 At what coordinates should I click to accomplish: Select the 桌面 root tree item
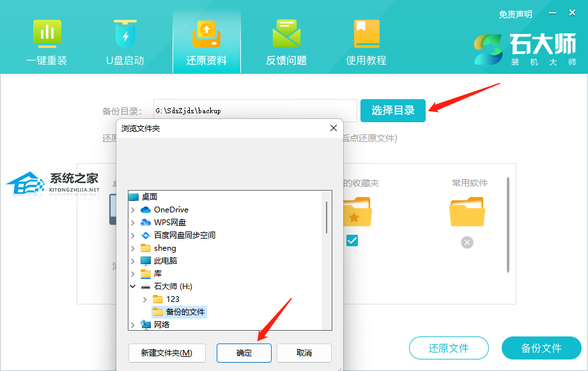click(x=150, y=196)
